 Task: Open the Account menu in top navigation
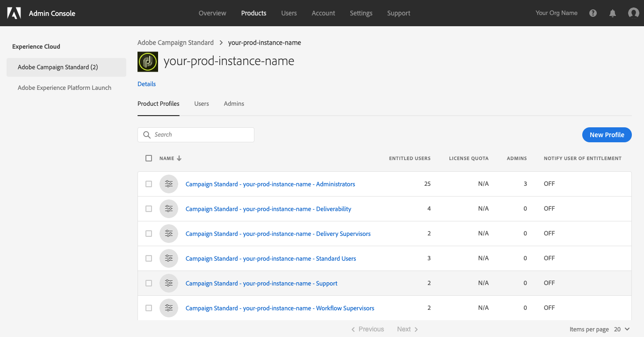[323, 13]
